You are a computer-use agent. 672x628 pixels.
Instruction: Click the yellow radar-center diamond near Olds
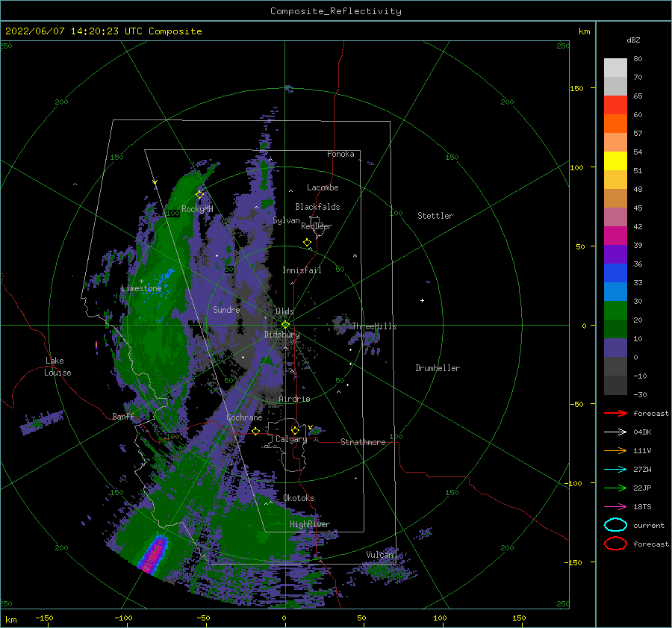coord(285,325)
